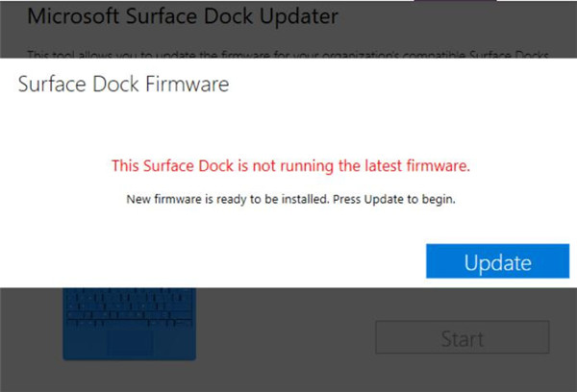Click the dimmed Start button
Viewport: 577px width, 392px height.
tap(463, 337)
